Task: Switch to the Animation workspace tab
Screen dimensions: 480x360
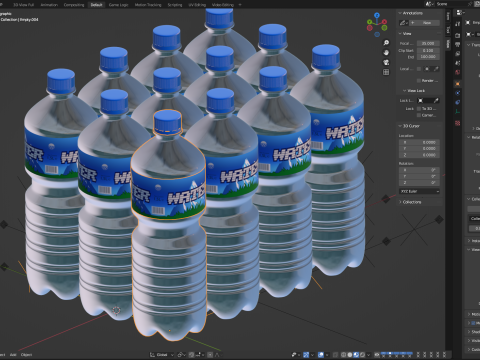Action: click(49, 5)
